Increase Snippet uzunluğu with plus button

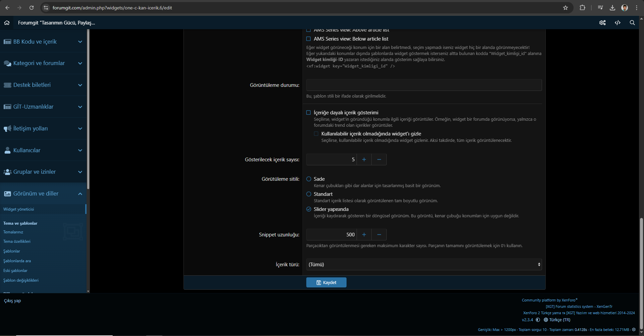pos(364,235)
